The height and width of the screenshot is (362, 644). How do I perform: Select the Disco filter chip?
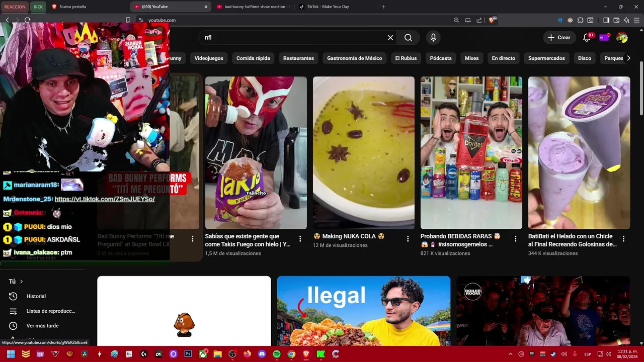point(585,58)
